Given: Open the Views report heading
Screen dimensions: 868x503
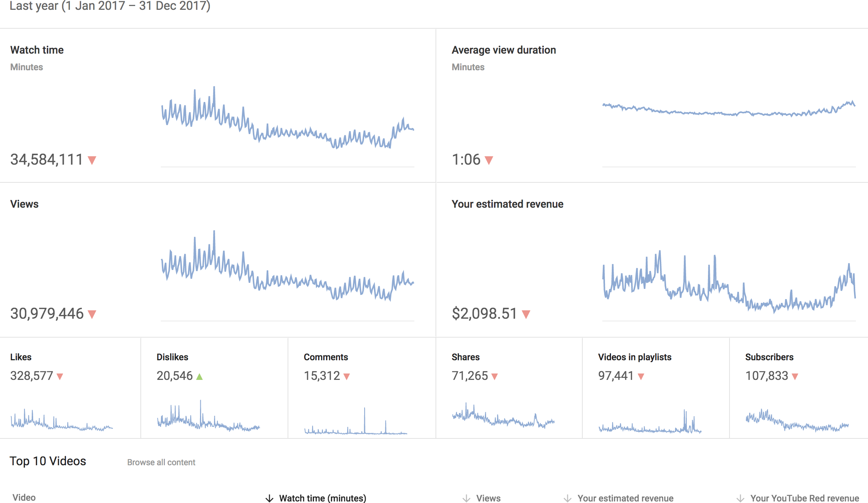Looking at the screenshot, I should click(25, 204).
